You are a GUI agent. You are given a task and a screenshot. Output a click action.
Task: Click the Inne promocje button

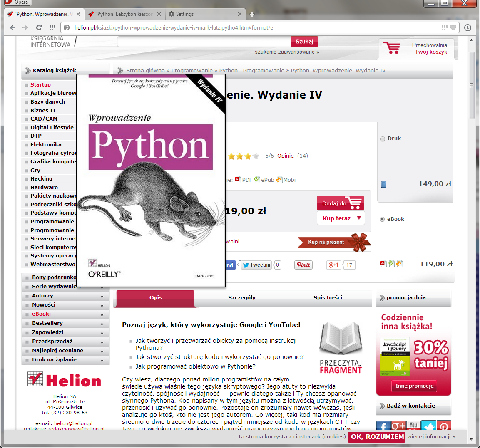click(414, 386)
